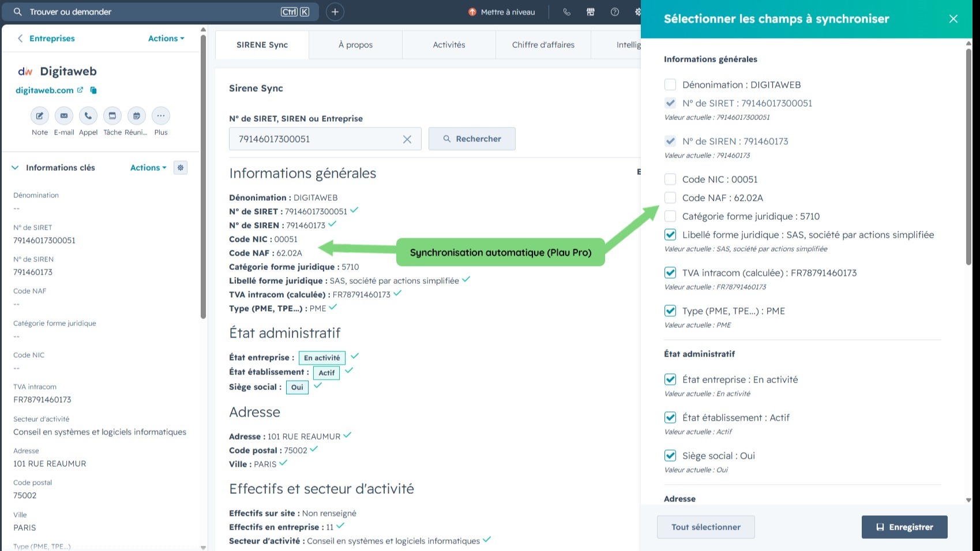Click the E-mail envelope icon
Image resolution: width=980 pixels, height=551 pixels.
(x=64, y=116)
